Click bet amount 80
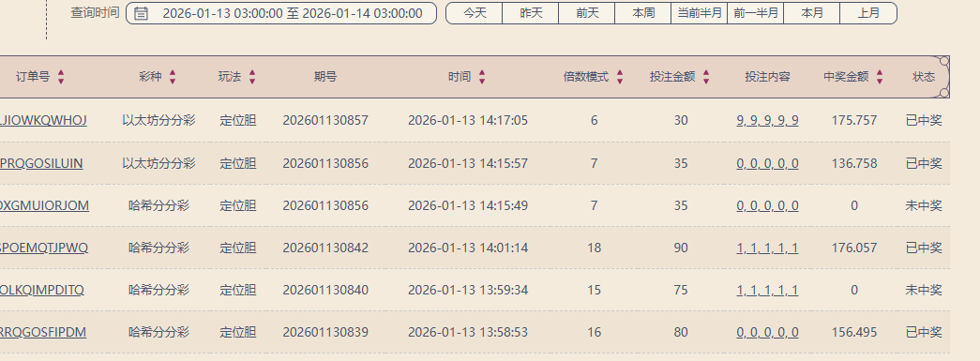 [681, 332]
